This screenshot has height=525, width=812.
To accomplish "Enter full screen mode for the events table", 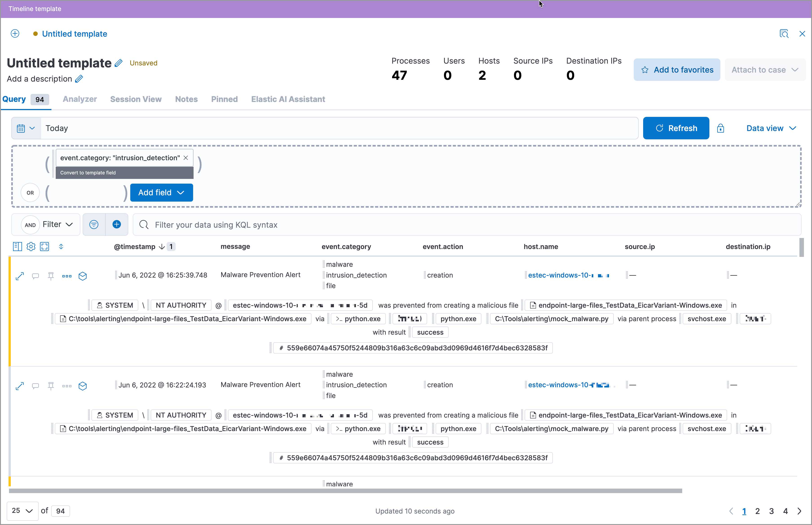I will (x=45, y=247).
